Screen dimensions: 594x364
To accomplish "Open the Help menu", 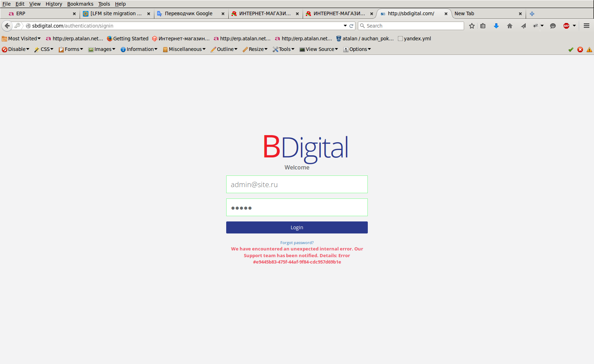I will click(120, 4).
